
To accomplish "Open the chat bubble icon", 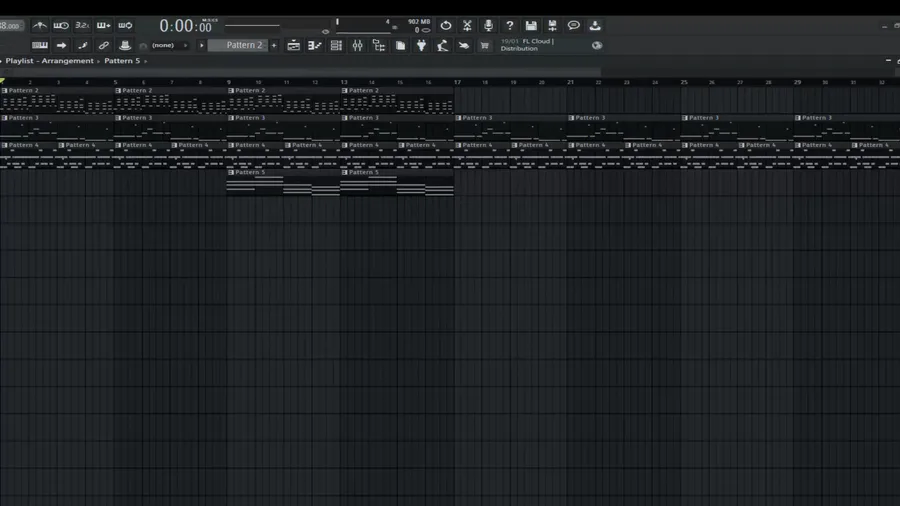I will 573,25.
